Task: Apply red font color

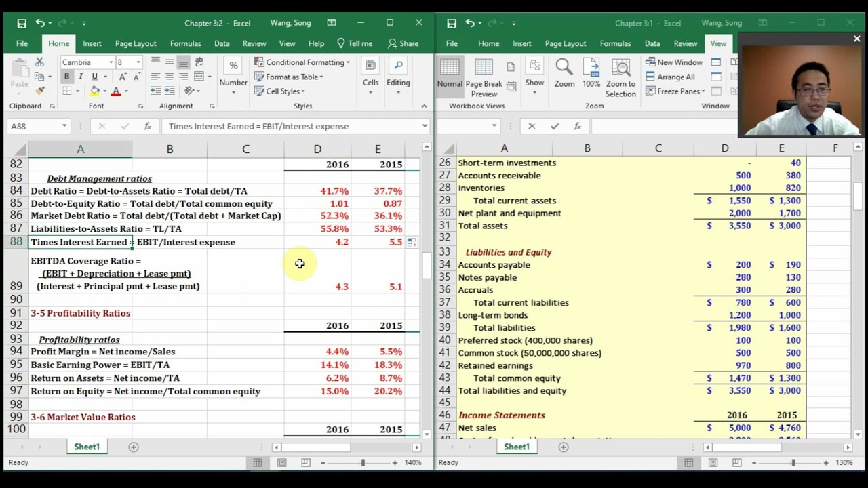Action: [x=116, y=91]
